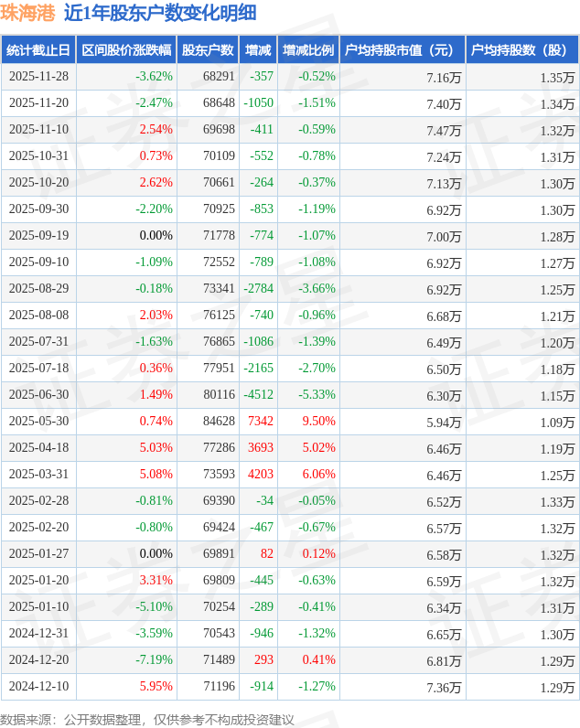Click the 户均持股市值（元） column header

pos(402,50)
